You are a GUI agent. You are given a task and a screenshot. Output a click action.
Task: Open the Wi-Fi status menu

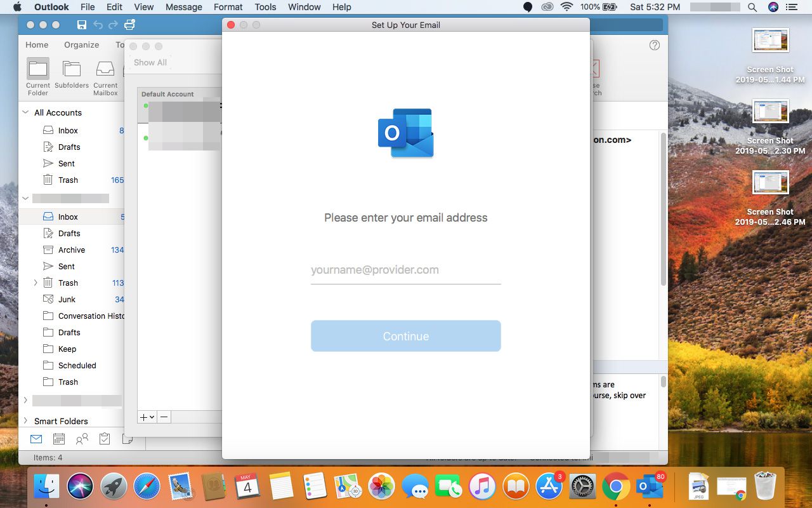click(x=567, y=7)
